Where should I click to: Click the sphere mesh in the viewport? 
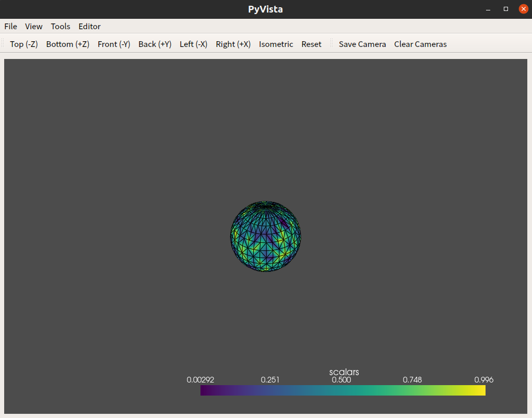pyautogui.click(x=266, y=236)
